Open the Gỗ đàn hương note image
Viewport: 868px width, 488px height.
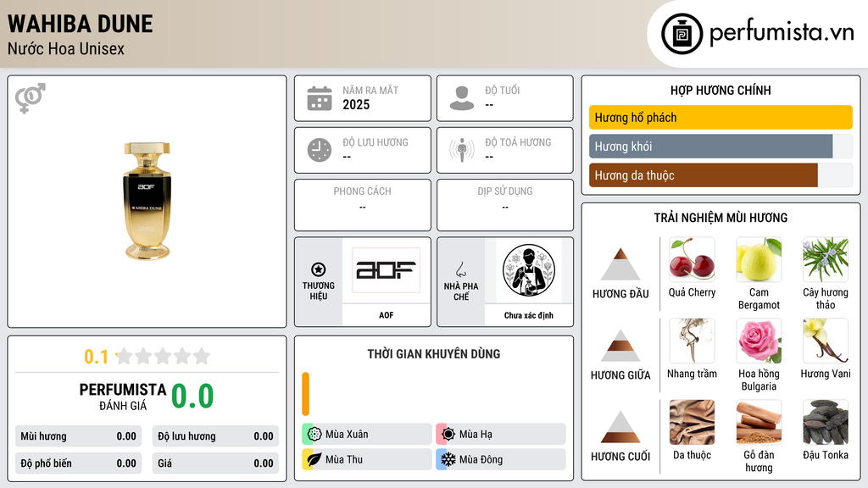(759, 422)
